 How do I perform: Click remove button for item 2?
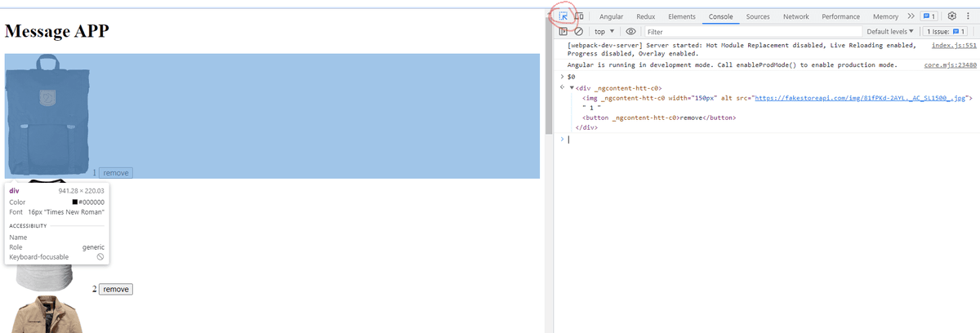point(115,289)
